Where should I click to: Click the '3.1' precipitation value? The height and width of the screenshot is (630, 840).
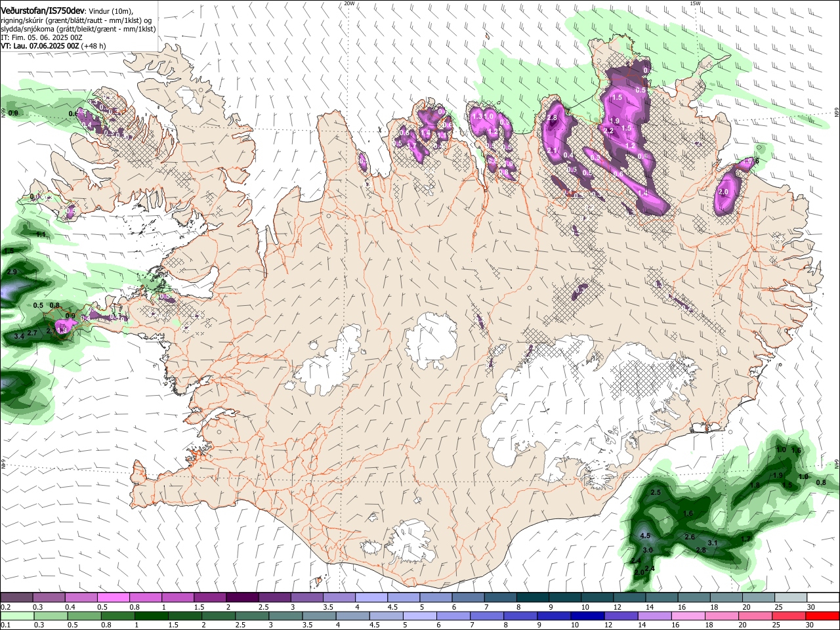click(x=713, y=543)
